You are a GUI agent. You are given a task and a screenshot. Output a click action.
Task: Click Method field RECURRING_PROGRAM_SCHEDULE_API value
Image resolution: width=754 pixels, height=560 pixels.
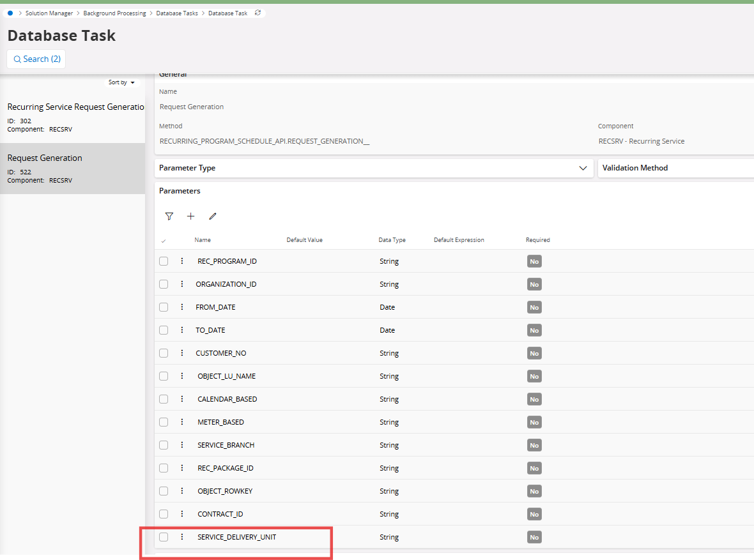(x=265, y=141)
